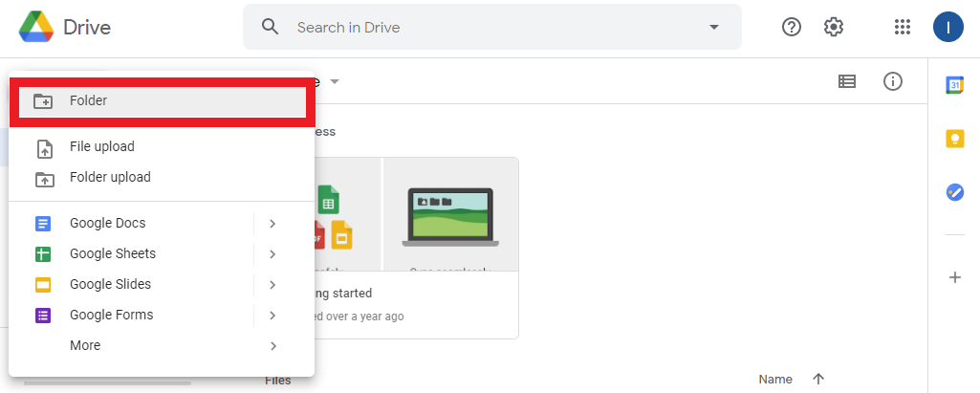Sort files by the Name column
This screenshot has height=393, width=980.
coord(775,379)
